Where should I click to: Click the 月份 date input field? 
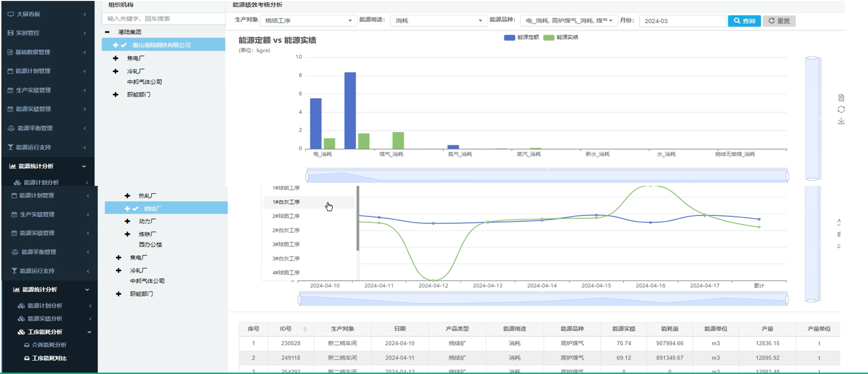coord(682,21)
